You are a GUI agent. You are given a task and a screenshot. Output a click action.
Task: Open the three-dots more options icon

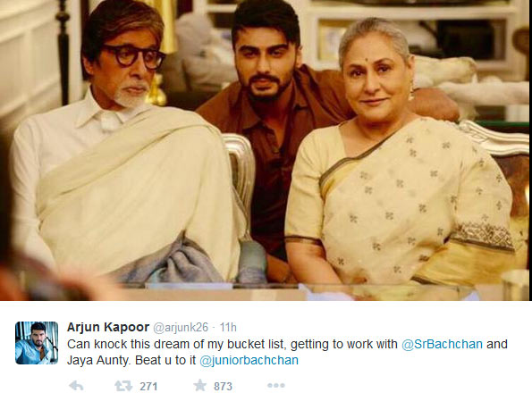pos(276,386)
